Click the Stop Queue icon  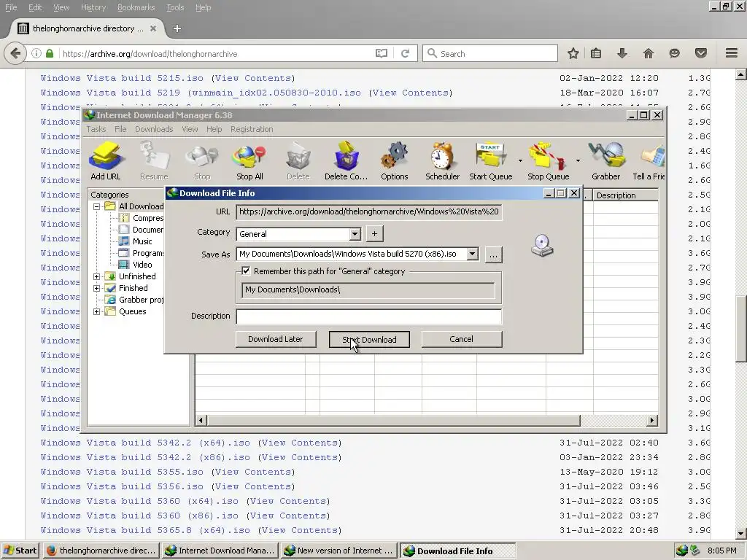click(548, 160)
